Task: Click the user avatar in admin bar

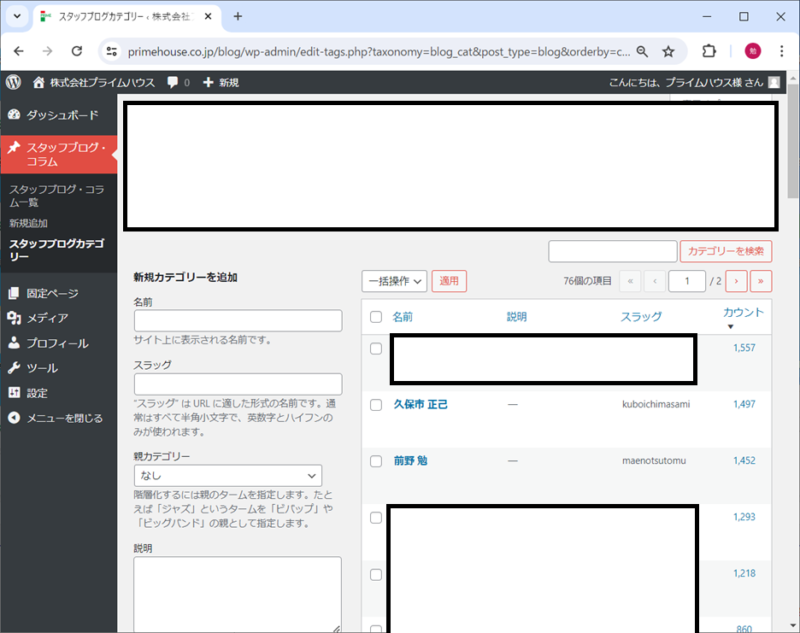Action: 774,82
